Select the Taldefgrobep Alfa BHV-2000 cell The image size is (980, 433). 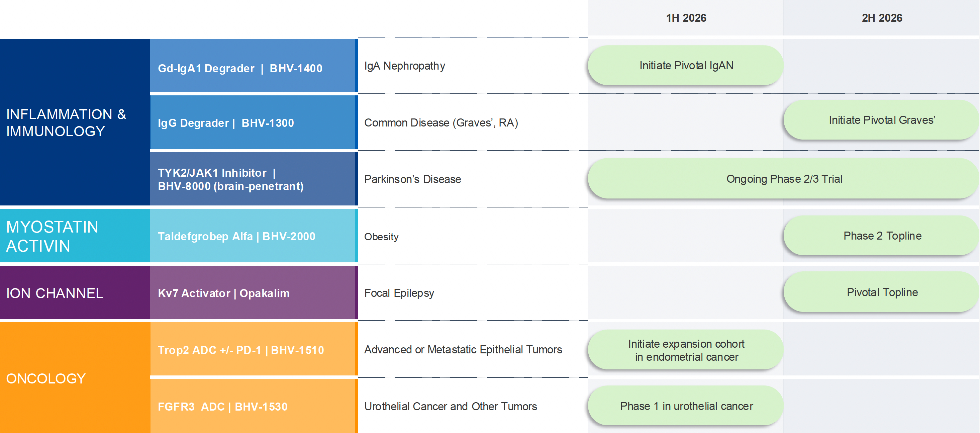pyautogui.click(x=253, y=236)
